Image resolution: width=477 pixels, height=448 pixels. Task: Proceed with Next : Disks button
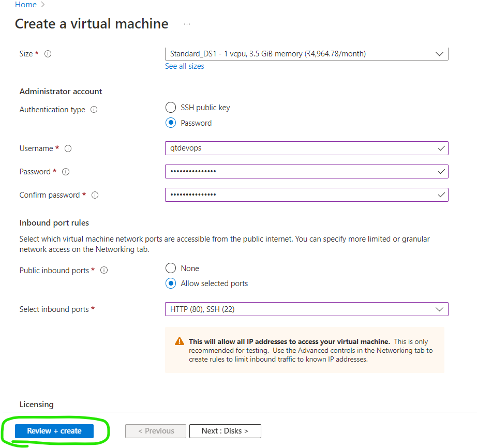click(225, 431)
